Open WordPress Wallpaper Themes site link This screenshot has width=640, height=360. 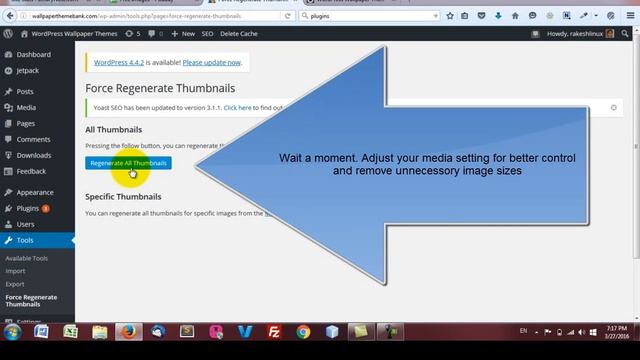tap(69, 34)
